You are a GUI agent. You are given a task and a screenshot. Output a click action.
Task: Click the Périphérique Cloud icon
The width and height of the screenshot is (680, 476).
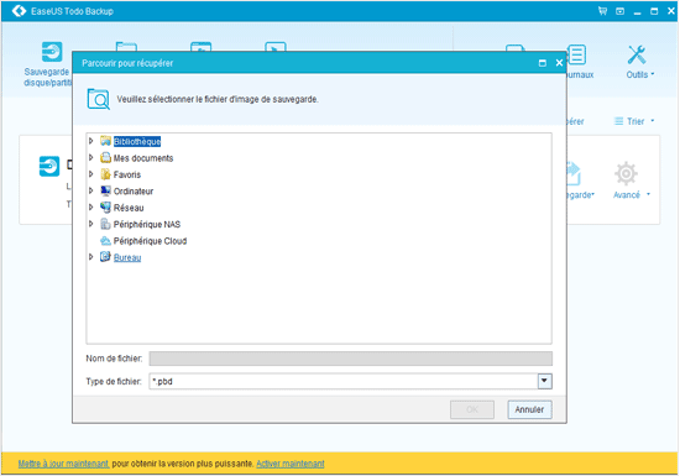105,241
